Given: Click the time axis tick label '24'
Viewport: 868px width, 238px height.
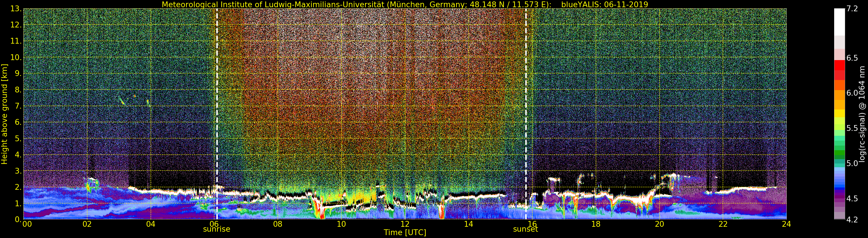Looking at the screenshot, I should tap(786, 224).
